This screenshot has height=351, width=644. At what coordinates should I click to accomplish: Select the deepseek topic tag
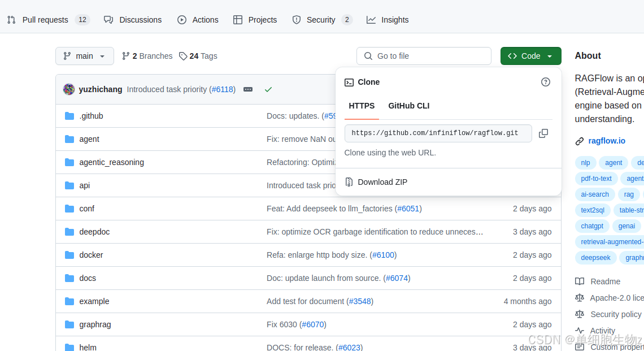coord(595,258)
